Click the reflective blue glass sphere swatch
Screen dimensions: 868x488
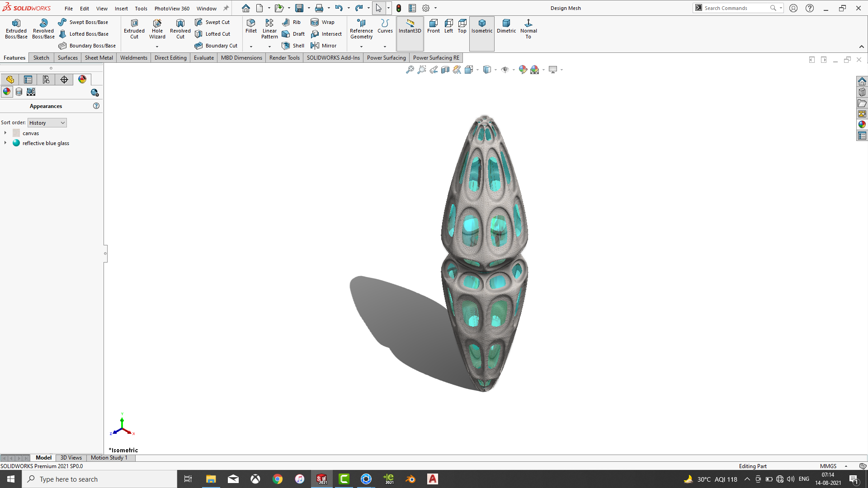pyautogui.click(x=16, y=143)
